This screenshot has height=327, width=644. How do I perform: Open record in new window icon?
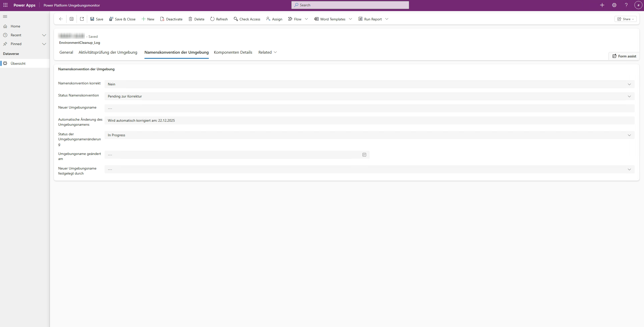pyautogui.click(x=82, y=19)
